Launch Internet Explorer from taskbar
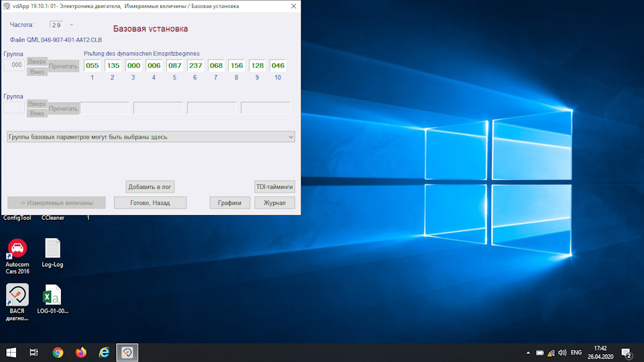The image size is (644, 362). 104,353
